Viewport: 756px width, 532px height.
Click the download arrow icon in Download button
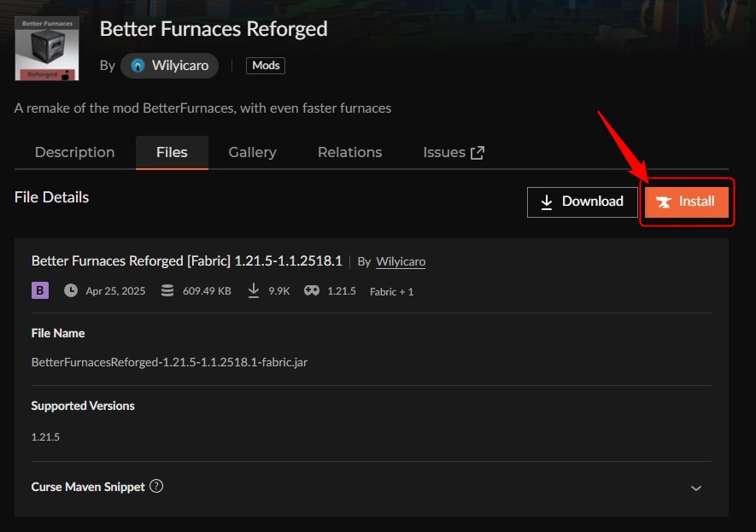[x=548, y=202]
